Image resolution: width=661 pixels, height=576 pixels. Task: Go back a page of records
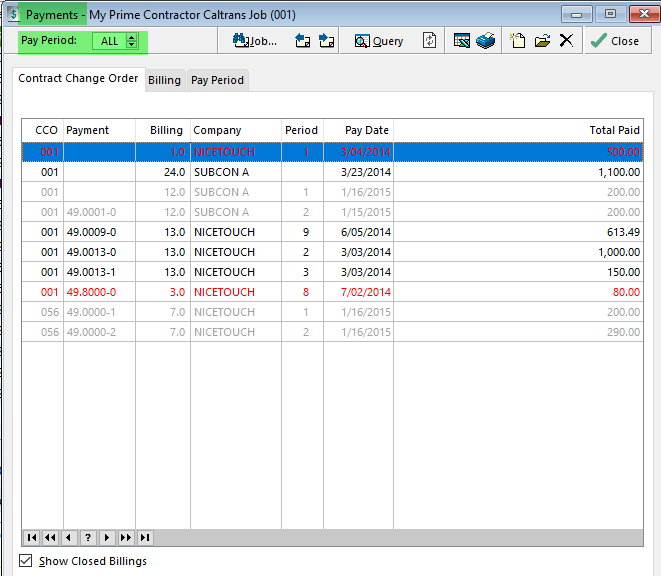tap(50, 538)
